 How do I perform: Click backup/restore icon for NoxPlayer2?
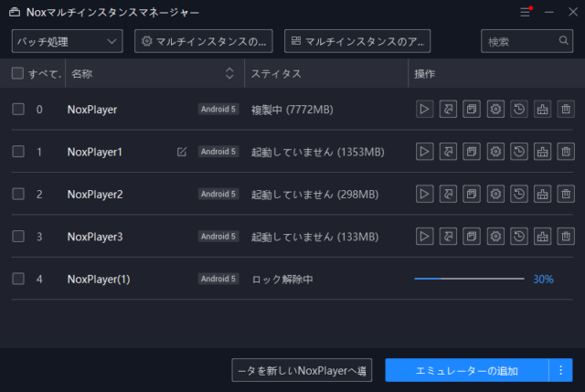[x=519, y=194]
